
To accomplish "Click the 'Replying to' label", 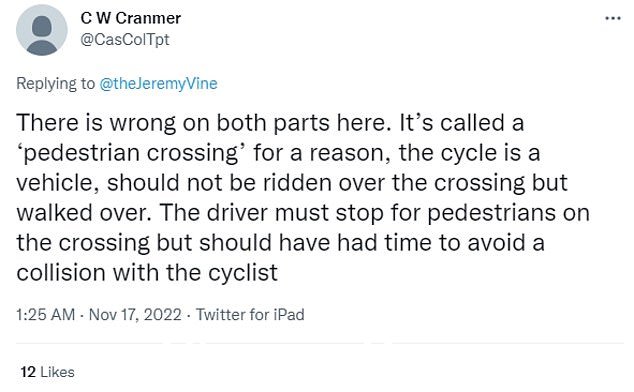I will pos(55,83).
